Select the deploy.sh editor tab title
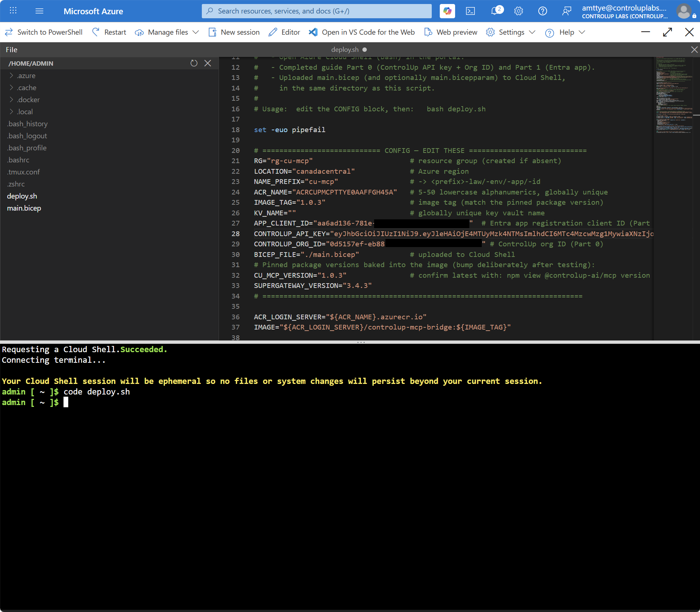Image resolution: width=700 pixels, height=612 pixels. pyautogui.click(x=345, y=50)
